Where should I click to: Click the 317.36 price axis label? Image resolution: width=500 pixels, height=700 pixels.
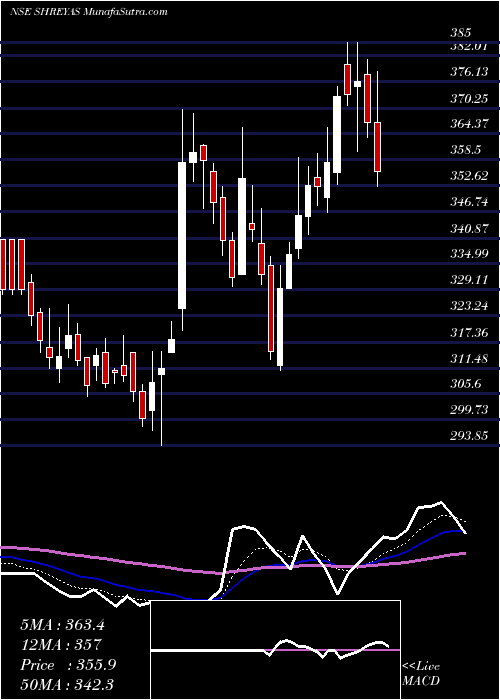tap(469, 333)
